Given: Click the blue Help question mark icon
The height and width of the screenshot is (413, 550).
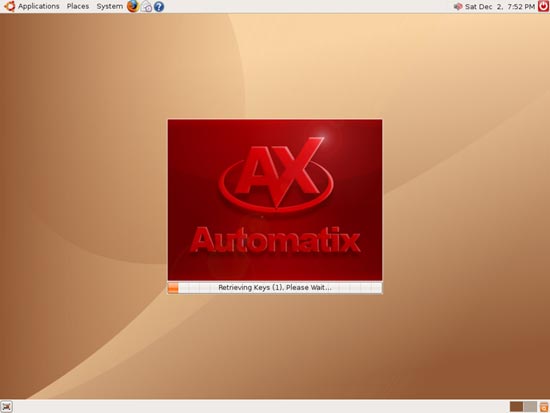Looking at the screenshot, I should pos(159,6).
